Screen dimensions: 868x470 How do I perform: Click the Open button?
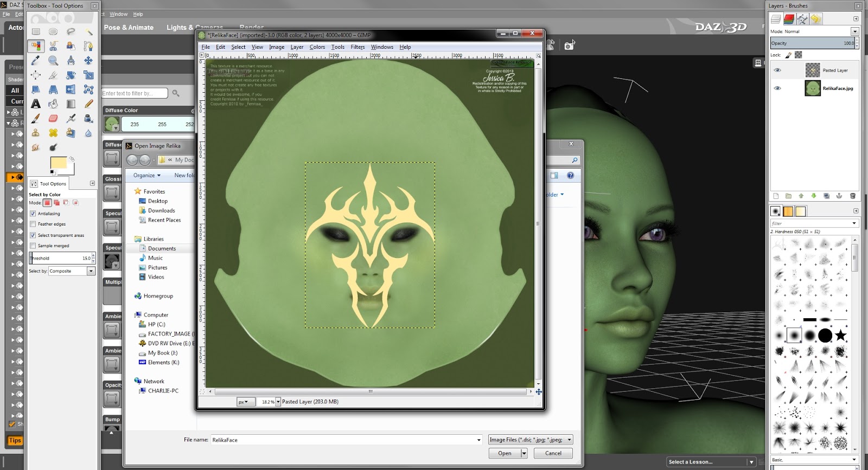[505, 453]
